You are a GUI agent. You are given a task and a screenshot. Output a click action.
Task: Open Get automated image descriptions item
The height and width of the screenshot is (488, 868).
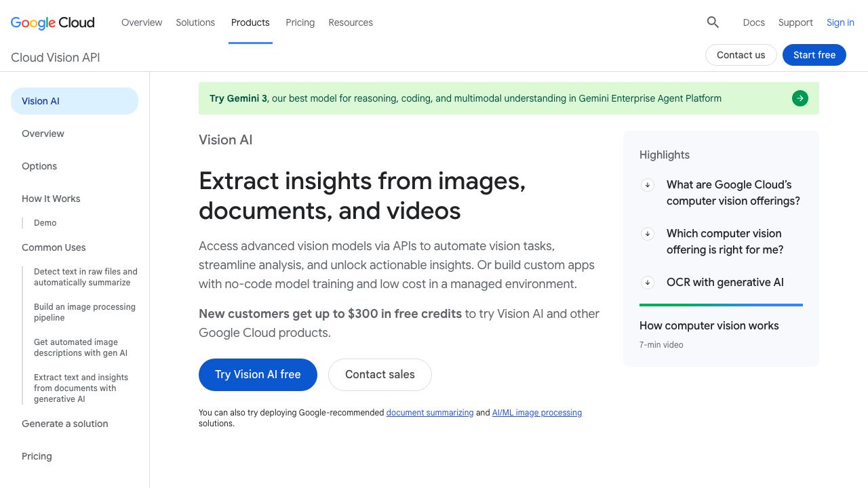[81, 348]
